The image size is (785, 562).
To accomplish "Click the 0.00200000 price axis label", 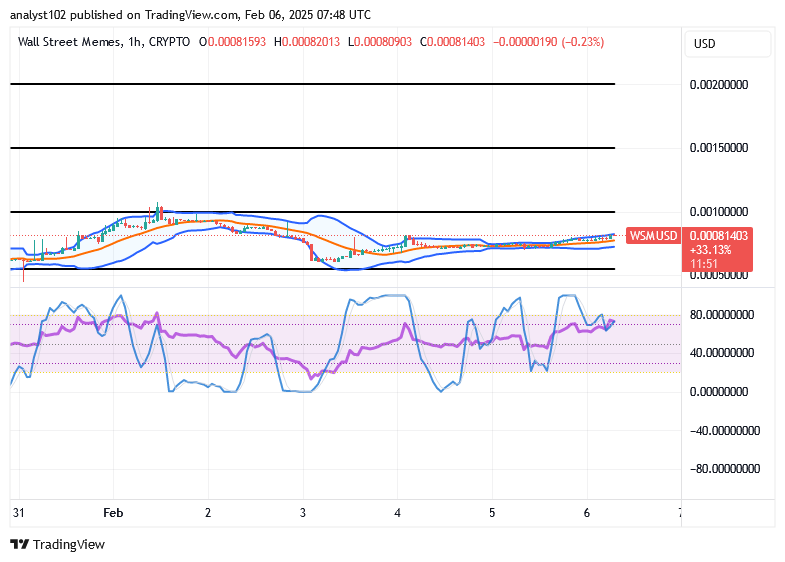I will (x=719, y=85).
